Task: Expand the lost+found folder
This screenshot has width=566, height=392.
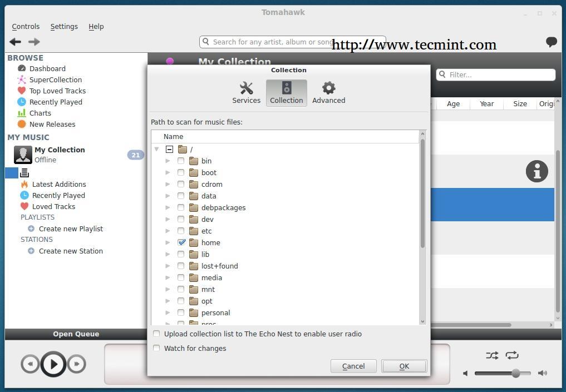Action: pyautogui.click(x=168, y=266)
